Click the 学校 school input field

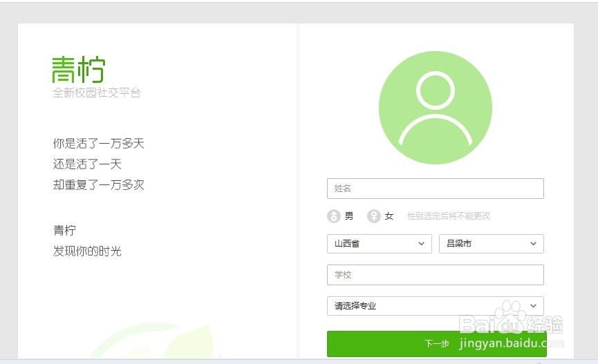tap(435, 275)
